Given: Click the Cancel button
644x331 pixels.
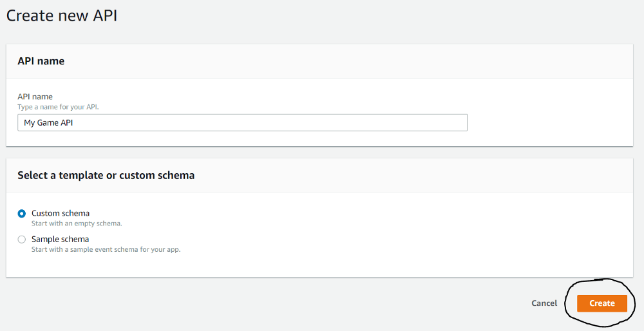Looking at the screenshot, I should (x=544, y=303).
